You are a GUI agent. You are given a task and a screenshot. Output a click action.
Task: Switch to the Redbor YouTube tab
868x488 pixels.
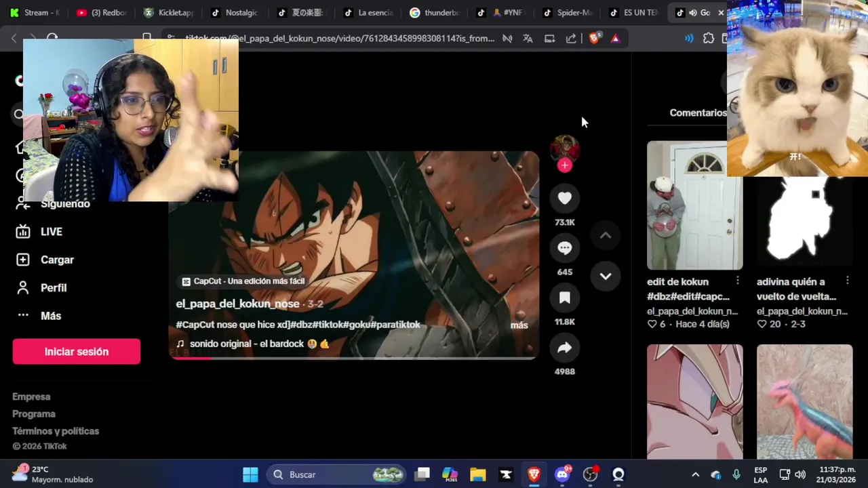click(x=102, y=13)
